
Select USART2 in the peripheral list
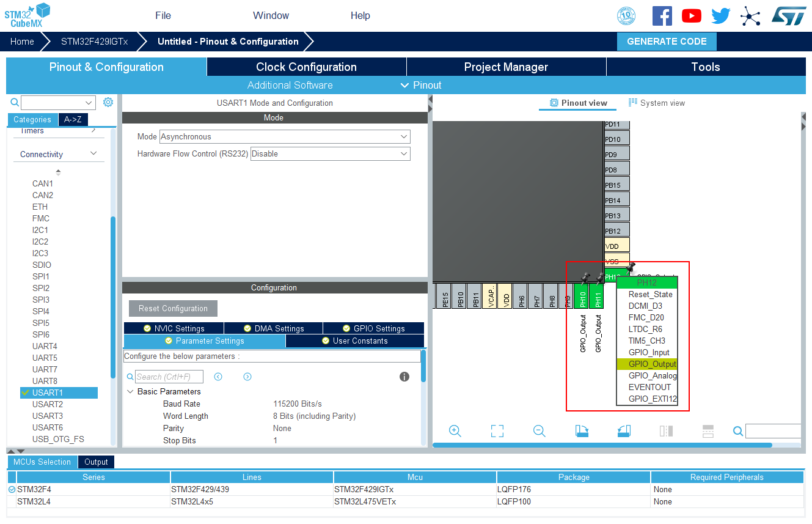tap(48, 404)
